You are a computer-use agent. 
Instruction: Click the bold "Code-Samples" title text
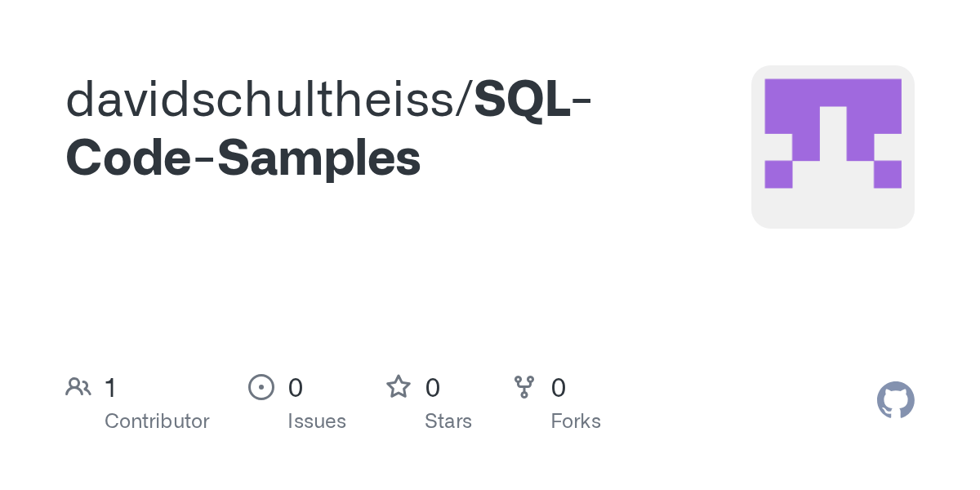tap(243, 158)
